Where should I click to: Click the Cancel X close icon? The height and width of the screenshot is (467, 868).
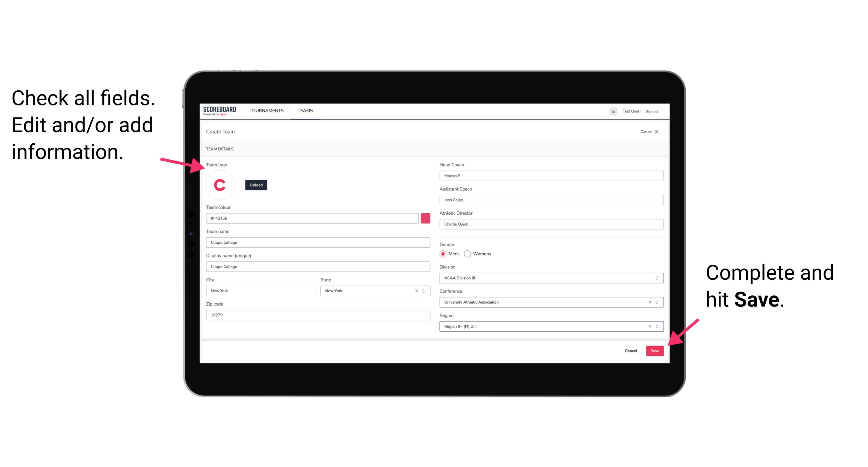tap(660, 132)
